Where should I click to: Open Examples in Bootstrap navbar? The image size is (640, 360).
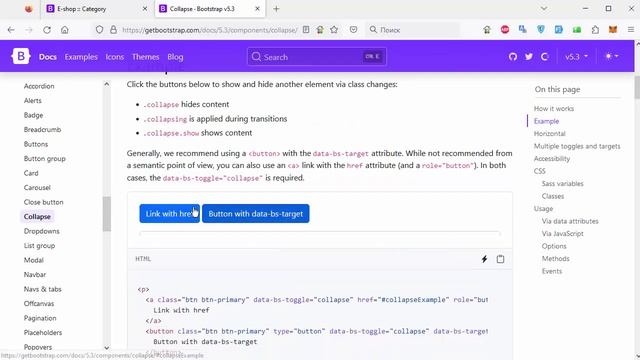(x=81, y=57)
